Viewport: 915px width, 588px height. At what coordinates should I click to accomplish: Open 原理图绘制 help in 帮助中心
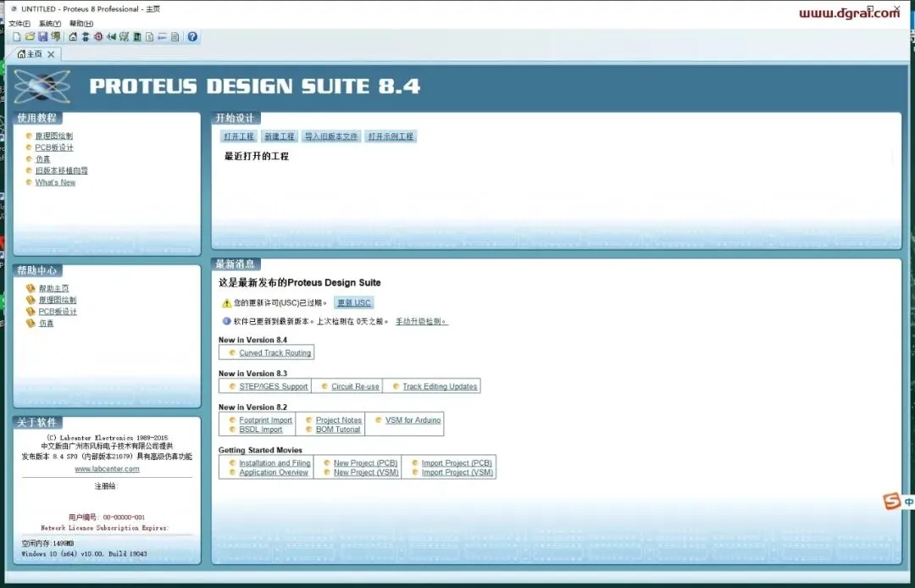(x=58, y=300)
